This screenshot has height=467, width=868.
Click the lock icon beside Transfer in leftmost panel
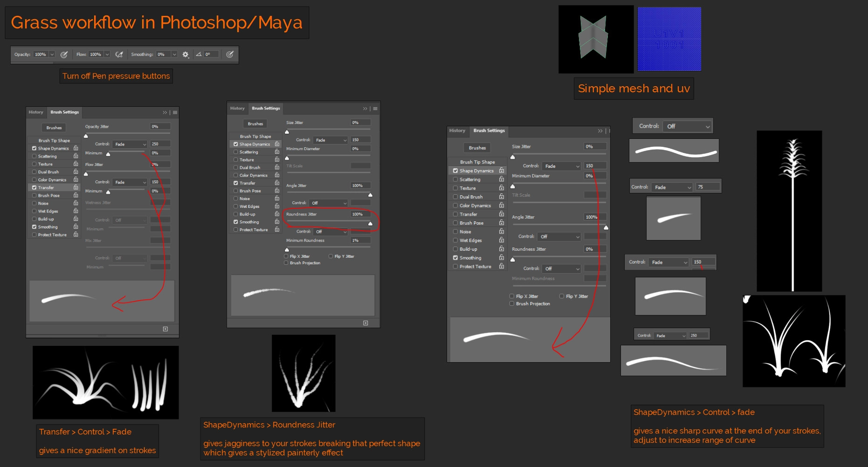pyautogui.click(x=76, y=187)
